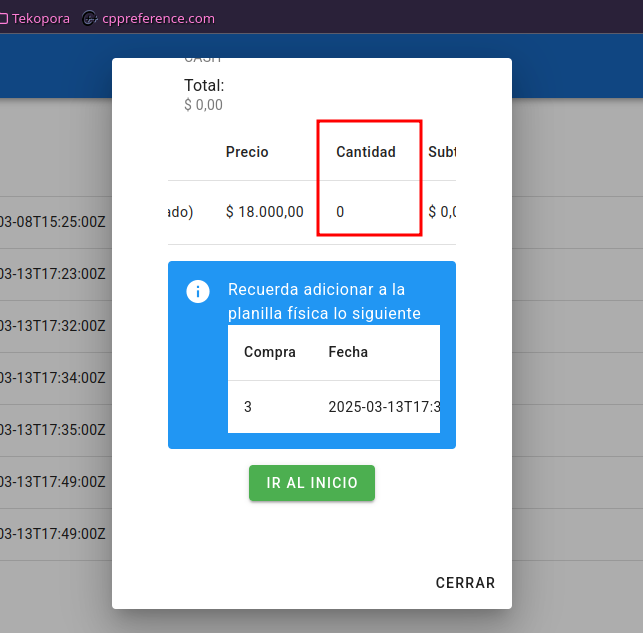This screenshot has width=643, height=633.
Task: Select the Cantidad column header
Action: pos(366,152)
